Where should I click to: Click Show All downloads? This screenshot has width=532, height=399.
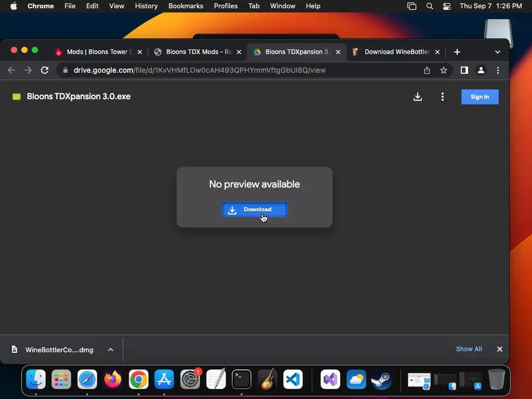click(x=469, y=349)
